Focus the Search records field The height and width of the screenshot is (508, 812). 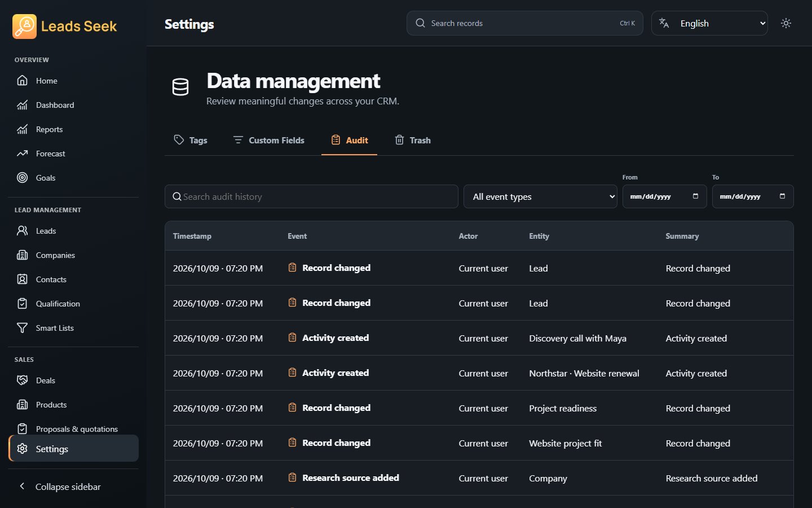524,23
